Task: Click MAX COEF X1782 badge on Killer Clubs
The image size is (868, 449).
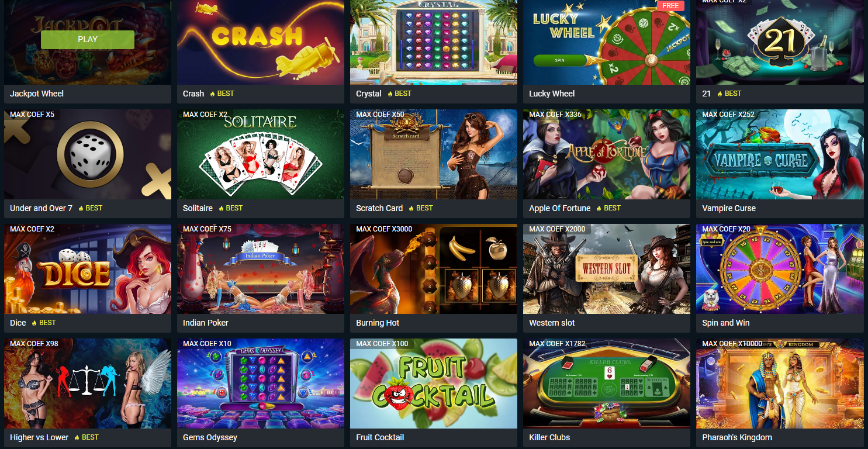Action: coord(557,344)
